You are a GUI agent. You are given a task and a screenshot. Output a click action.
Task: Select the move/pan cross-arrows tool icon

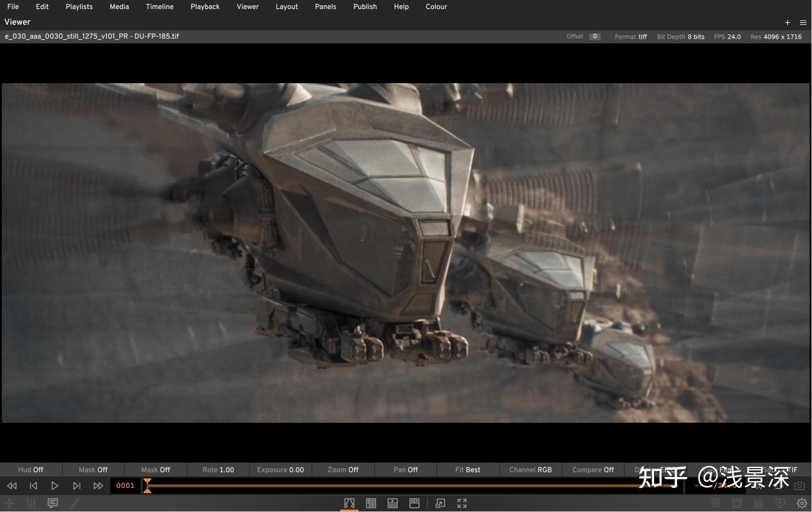(x=9, y=503)
